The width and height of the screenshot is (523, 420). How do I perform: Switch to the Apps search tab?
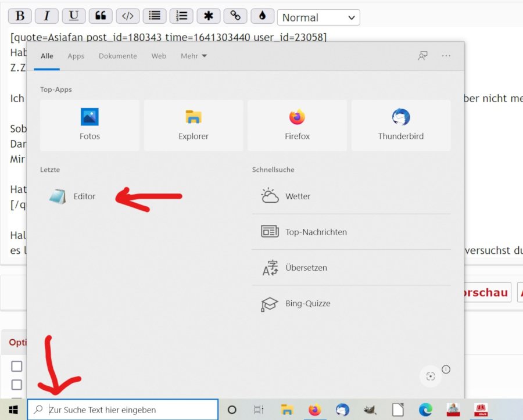click(x=76, y=56)
